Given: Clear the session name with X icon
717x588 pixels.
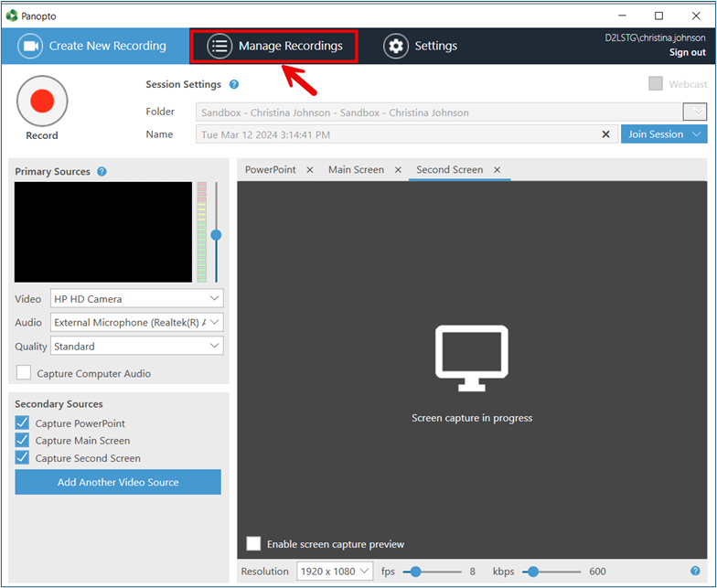Looking at the screenshot, I should click(x=605, y=134).
